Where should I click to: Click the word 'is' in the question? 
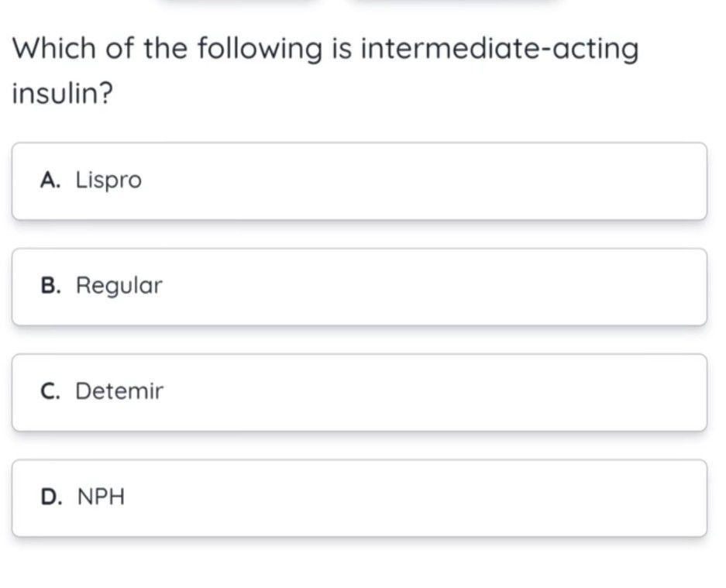(x=341, y=50)
